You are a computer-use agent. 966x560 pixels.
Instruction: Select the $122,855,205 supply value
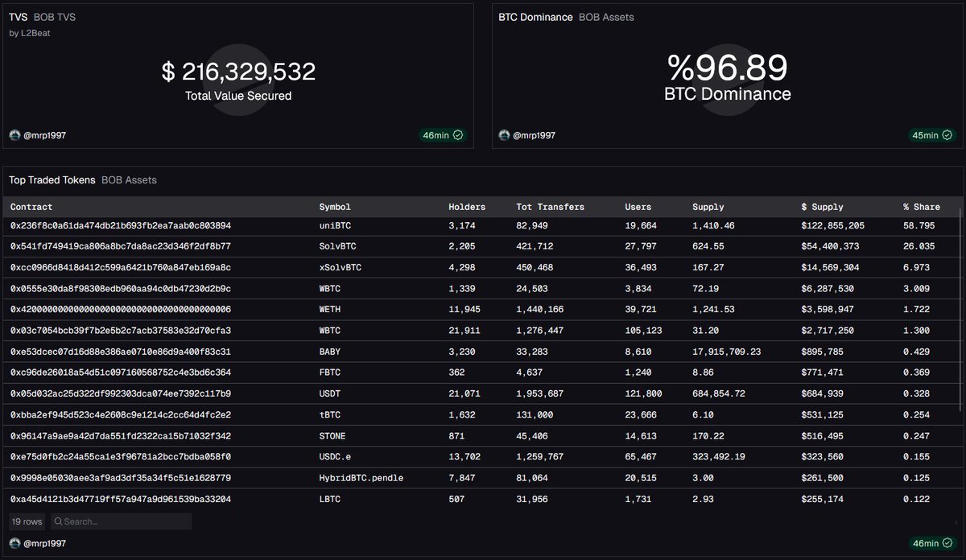click(833, 226)
